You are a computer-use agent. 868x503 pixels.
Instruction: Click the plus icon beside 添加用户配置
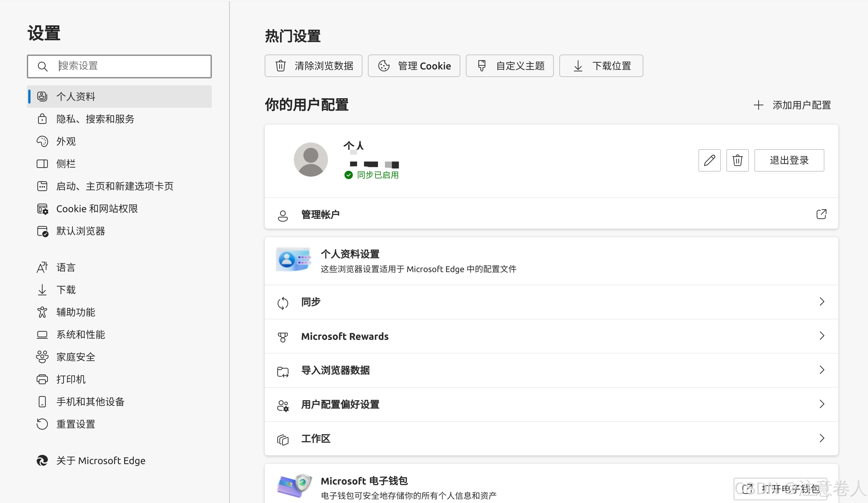[x=758, y=105]
